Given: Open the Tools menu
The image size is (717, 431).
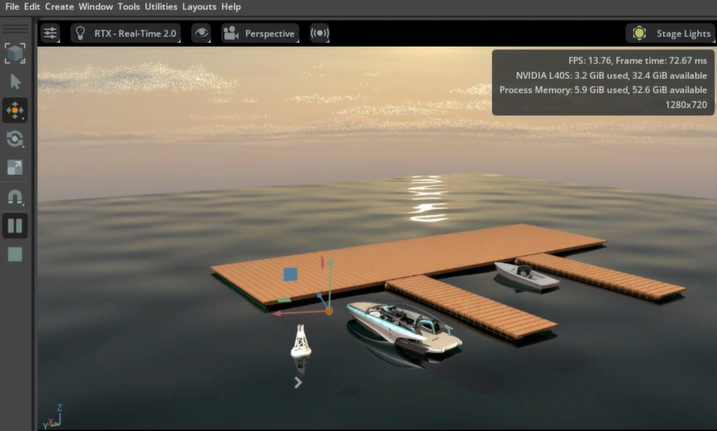Looking at the screenshot, I should [128, 7].
